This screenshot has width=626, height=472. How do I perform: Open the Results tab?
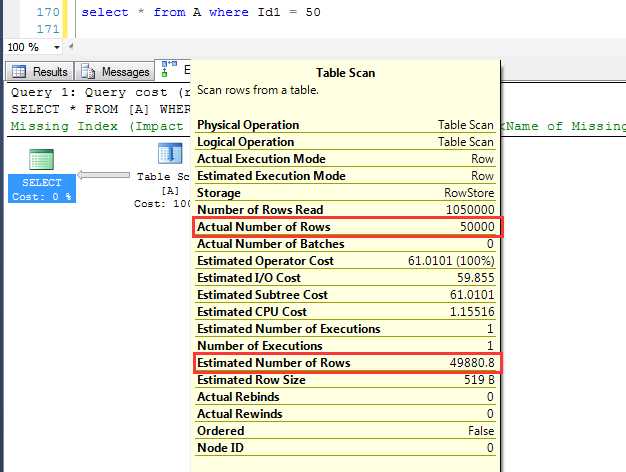click(x=39, y=71)
